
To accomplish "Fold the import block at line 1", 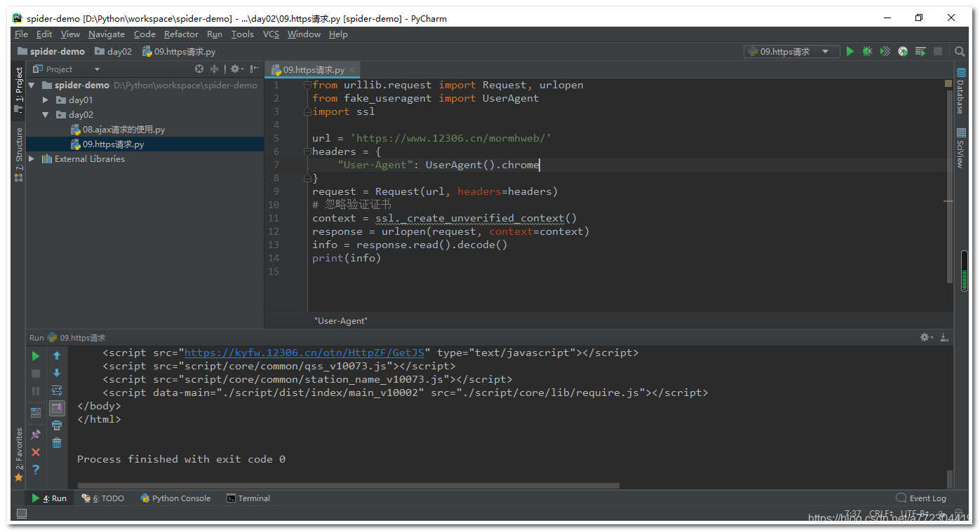I will (x=307, y=85).
